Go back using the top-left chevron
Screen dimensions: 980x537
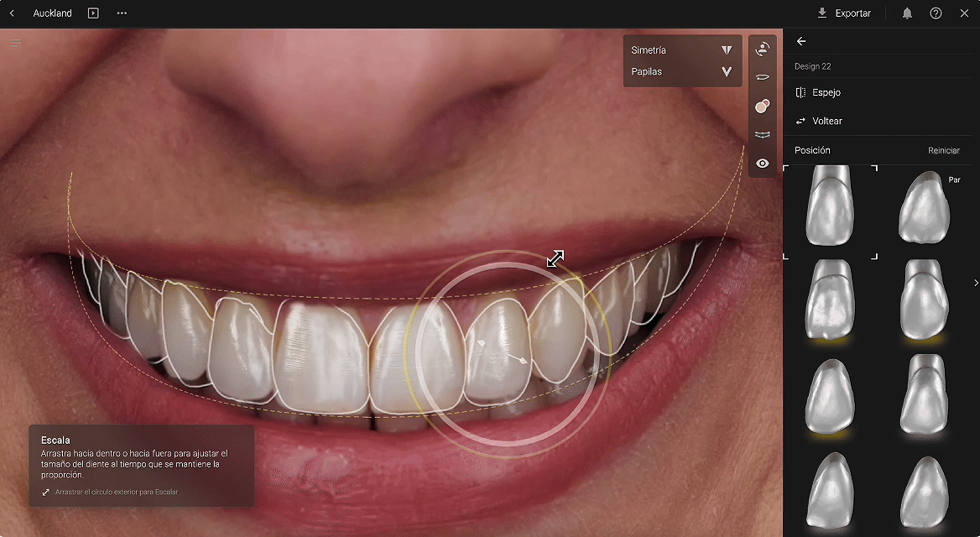[x=12, y=13]
